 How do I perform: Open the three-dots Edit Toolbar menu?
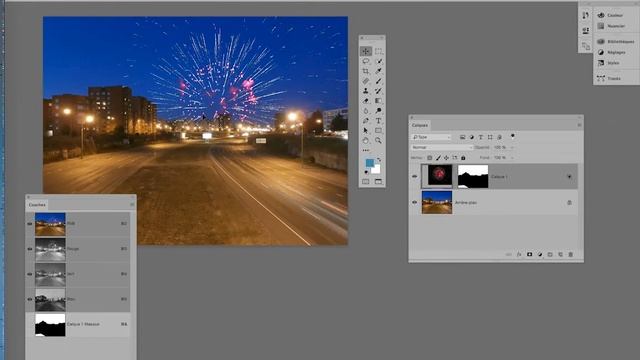(366, 150)
